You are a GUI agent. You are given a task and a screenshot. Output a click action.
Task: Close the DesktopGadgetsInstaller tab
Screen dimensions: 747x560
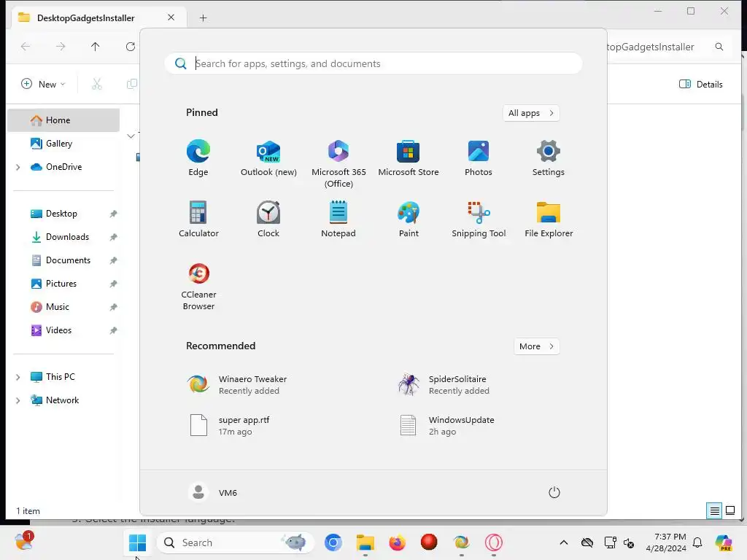click(x=171, y=17)
